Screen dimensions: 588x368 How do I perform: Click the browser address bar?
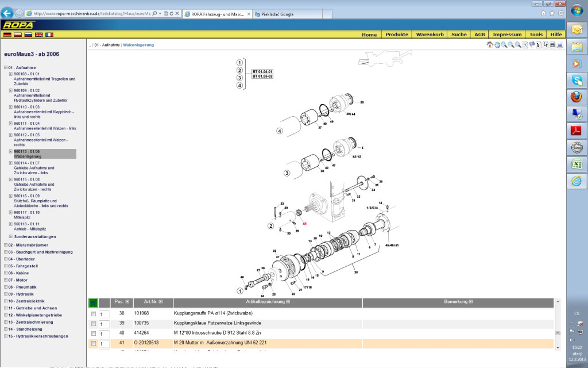click(x=91, y=14)
